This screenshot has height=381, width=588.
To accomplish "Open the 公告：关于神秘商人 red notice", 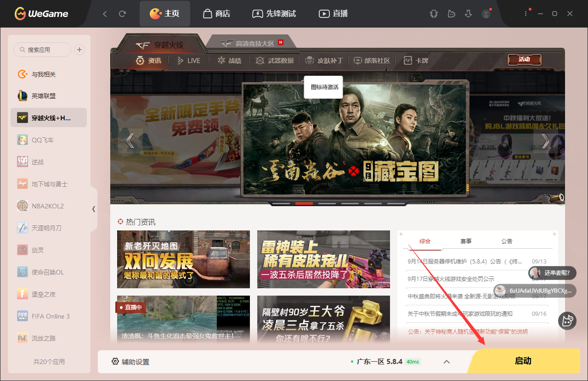I will point(468,331).
